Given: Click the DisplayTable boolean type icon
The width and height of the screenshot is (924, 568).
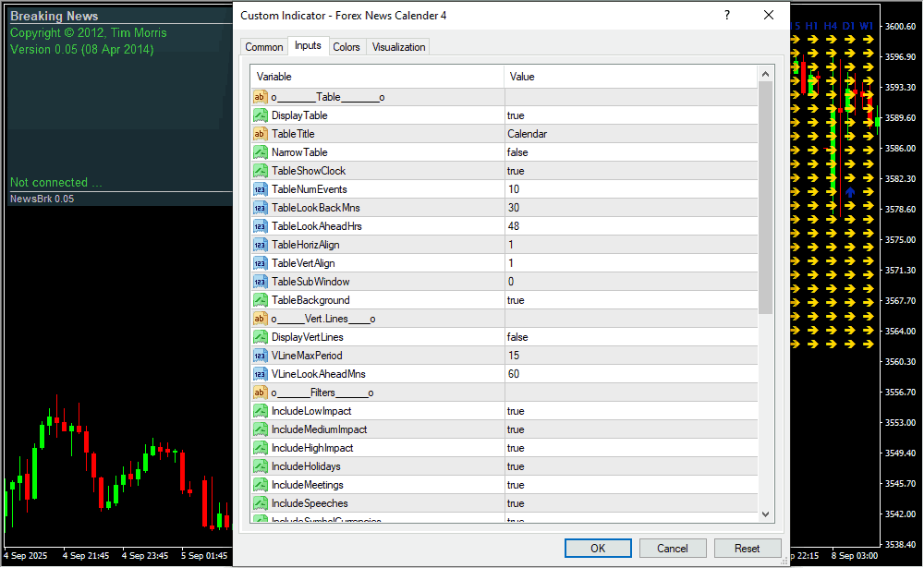Looking at the screenshot, I should (260, 115).
